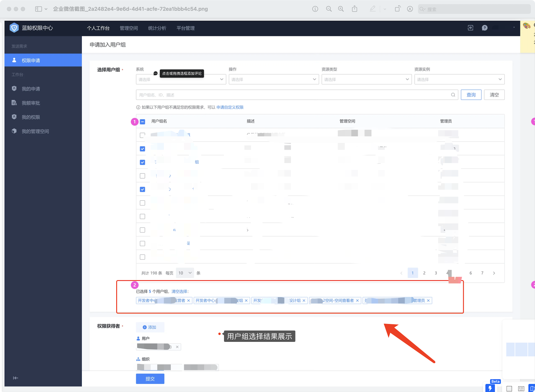This screenshot has height=392, width=535.
Task: Click the next page arrow in pagination
Action: point(494,273)
